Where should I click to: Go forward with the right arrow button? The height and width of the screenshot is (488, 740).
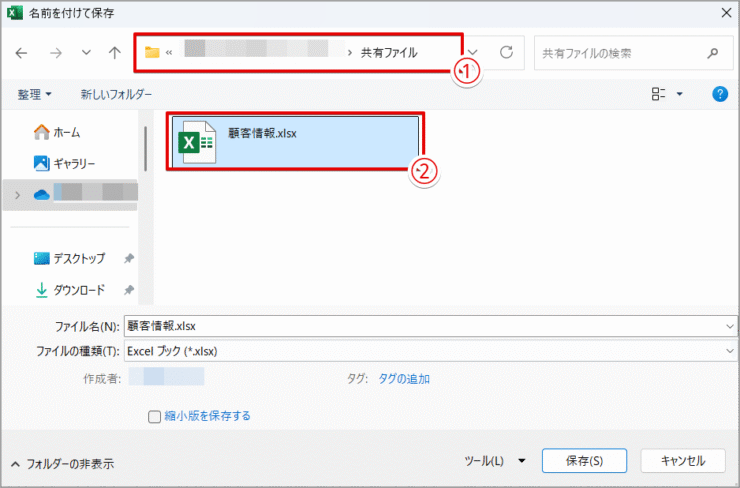(x=56, y=53)
